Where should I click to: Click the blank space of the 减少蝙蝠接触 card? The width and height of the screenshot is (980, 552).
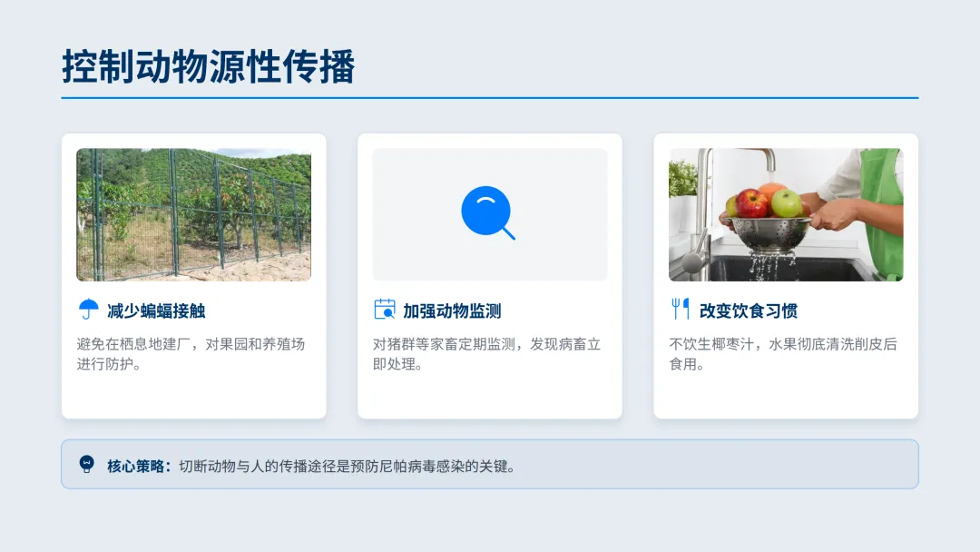click(x=194, y=395)
